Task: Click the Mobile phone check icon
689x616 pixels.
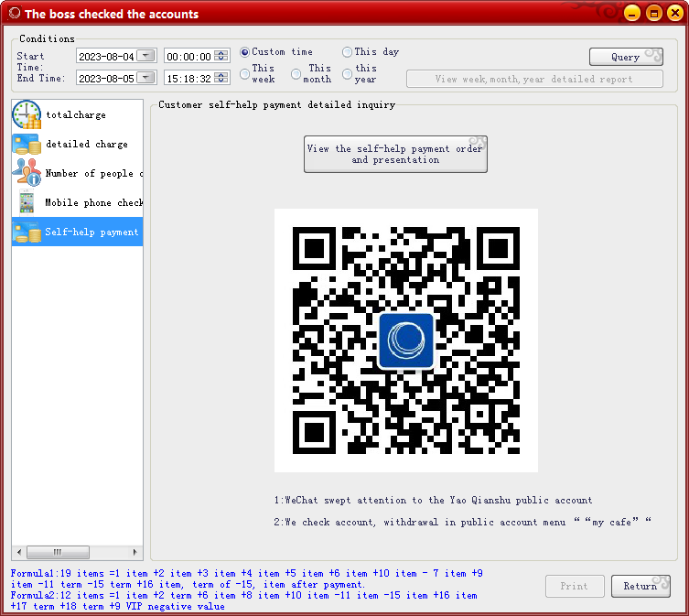Action: coord(27,202)
